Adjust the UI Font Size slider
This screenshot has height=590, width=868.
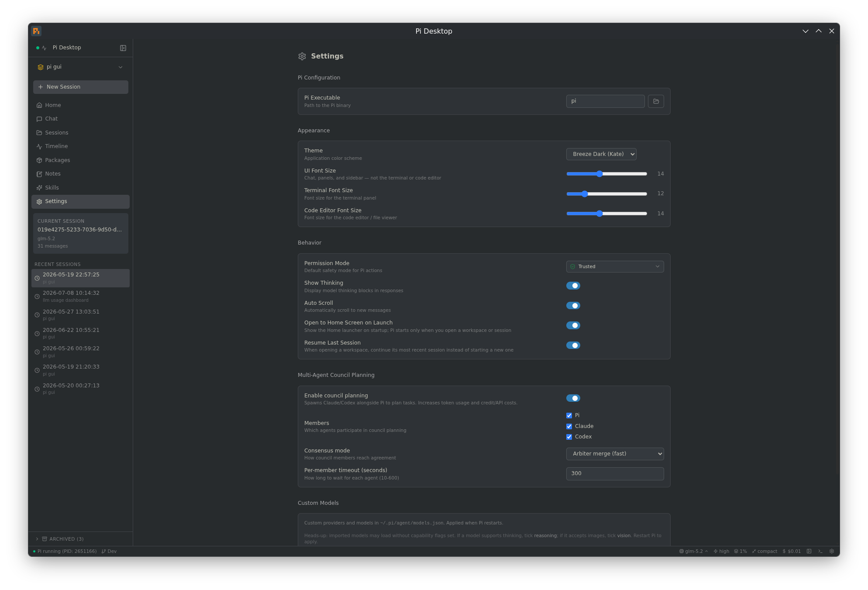[606, 174]
